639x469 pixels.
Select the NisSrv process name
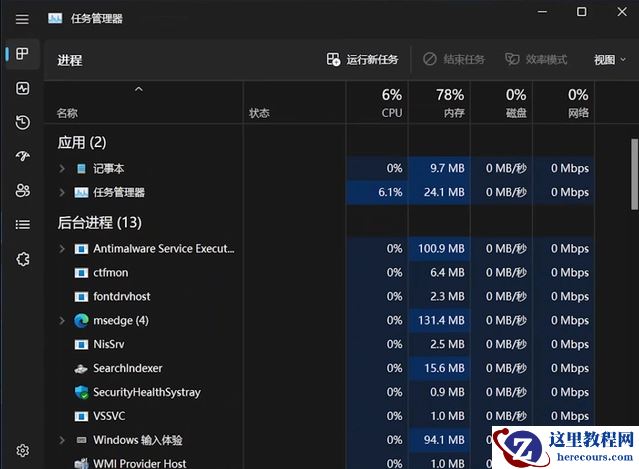point(108,345)
